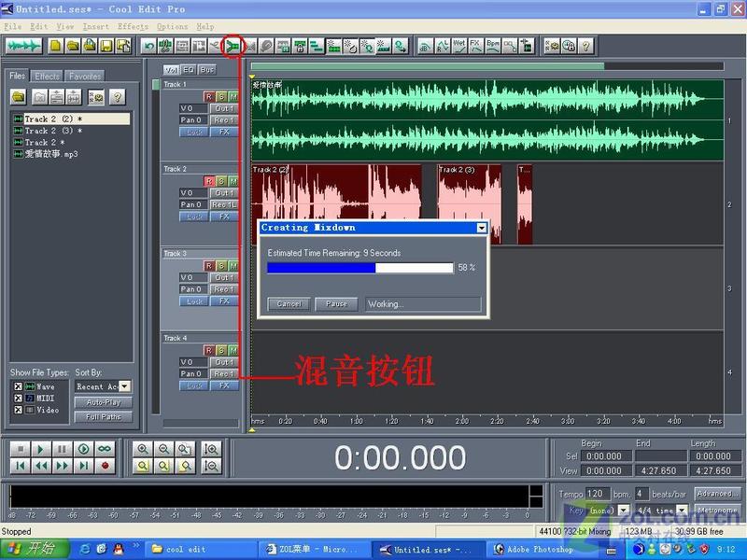Toggle Lock on Track 1

click(x=194, y=132)
